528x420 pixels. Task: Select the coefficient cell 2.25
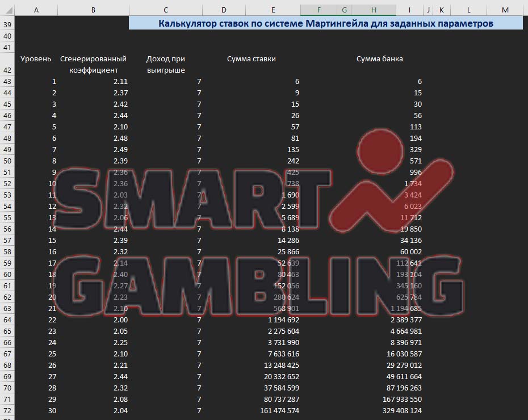[93, 343]
